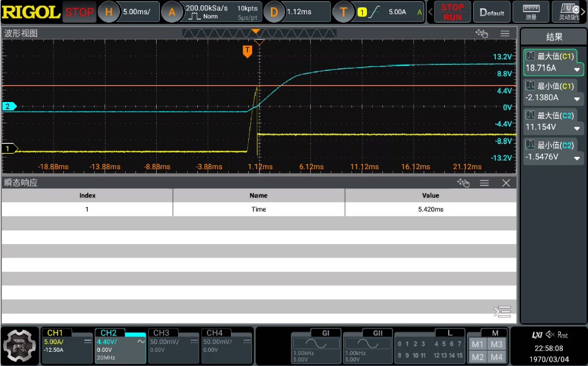This screenshot has height=366, width=588.
Task: Open dropdown for 最小值(C2) -1.5476V
Action: coord(577,158)
